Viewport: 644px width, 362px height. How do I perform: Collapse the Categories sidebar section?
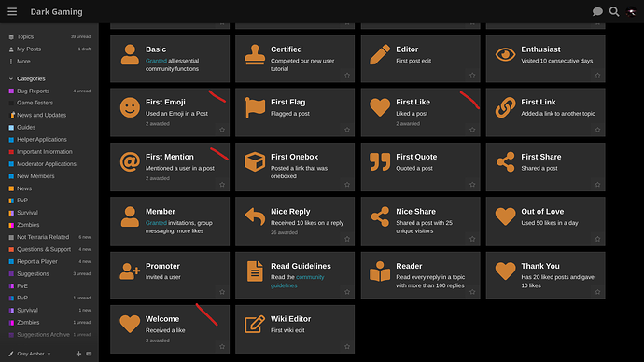click(x=27, y=78)
